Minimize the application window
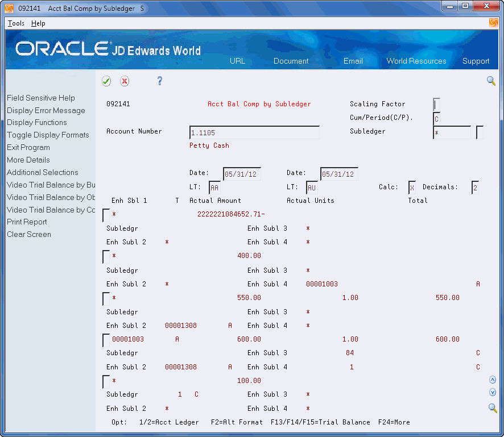This screenshot has height=437, width=504. tap(450, 6)
